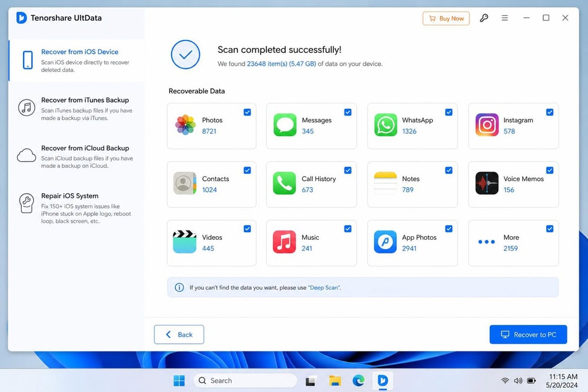This screenshot has height=392, width=588.
Task: Uncheck the Voice Memos checkbox
Action: click(x=549, y=170)
